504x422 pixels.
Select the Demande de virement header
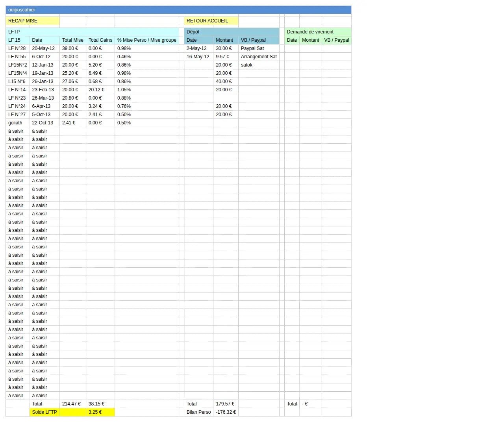click(x=318, y=32)
